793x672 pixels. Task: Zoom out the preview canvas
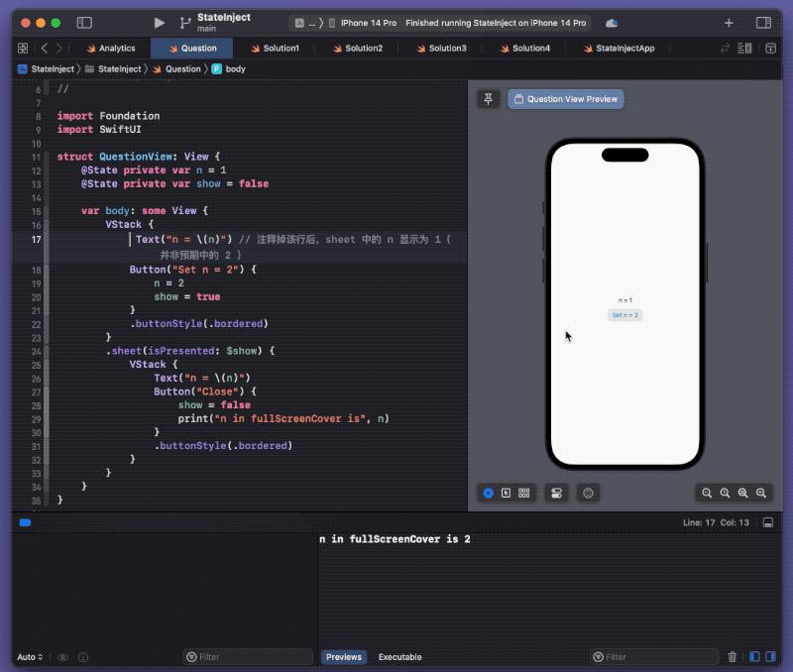(707, 493)
